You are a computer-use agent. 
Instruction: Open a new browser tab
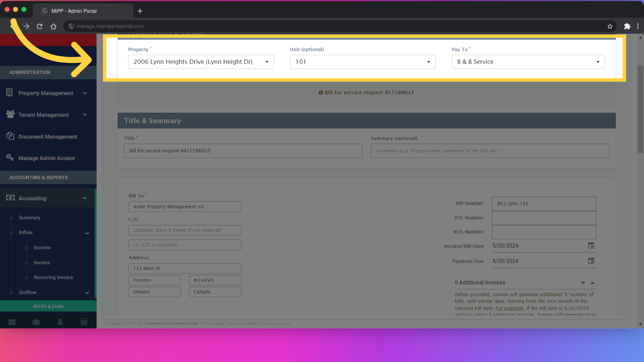click(x=140, y=11)
